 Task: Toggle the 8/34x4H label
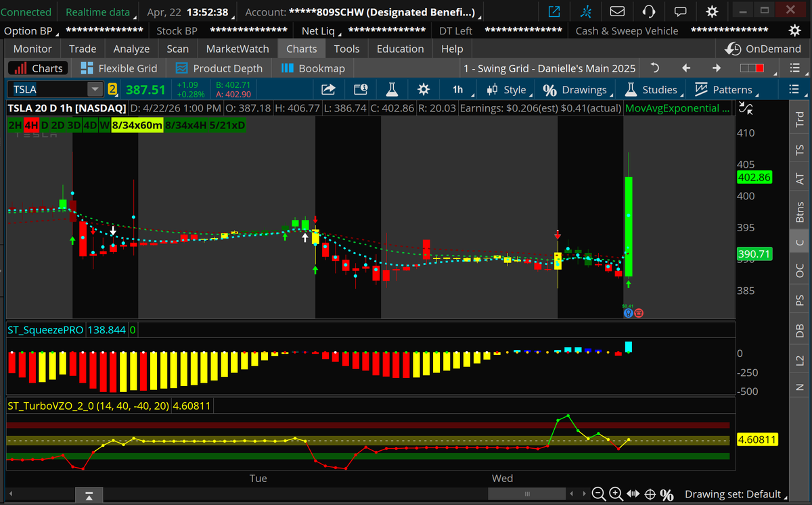(x=185, y=125)
